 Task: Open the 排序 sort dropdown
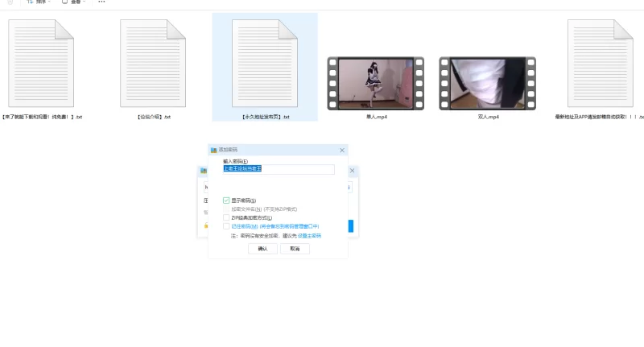click(x=39, y=2)
